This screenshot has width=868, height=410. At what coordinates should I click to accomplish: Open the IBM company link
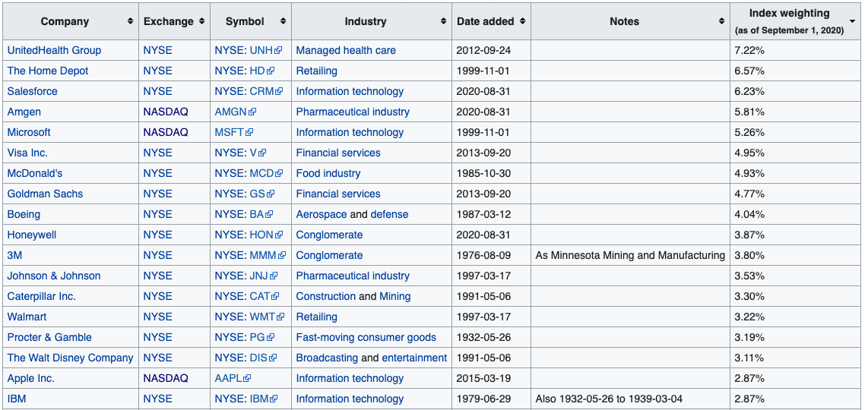17,399
